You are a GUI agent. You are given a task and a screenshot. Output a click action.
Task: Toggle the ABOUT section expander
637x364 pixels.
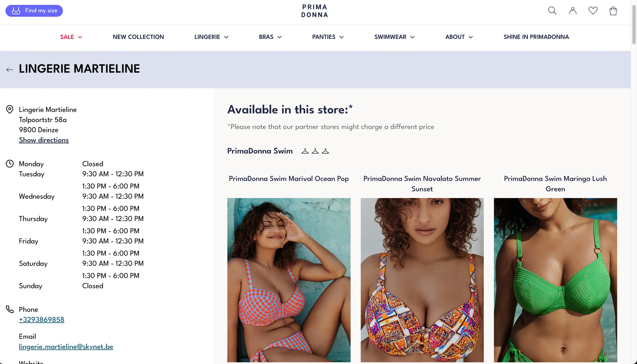(x=470, y=37)
